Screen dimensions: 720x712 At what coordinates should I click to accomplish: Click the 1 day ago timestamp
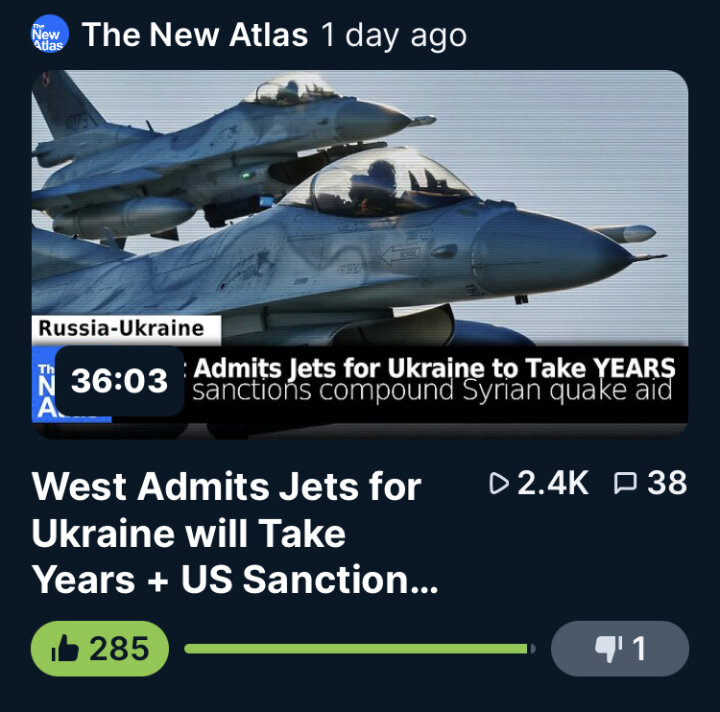tap(394, 35)
